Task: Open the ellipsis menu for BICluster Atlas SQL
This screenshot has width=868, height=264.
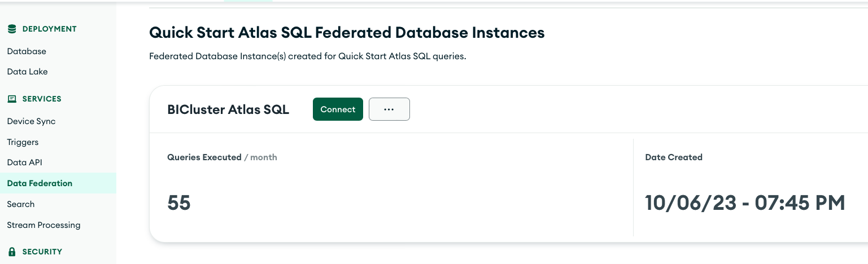Action: [389, 109]
